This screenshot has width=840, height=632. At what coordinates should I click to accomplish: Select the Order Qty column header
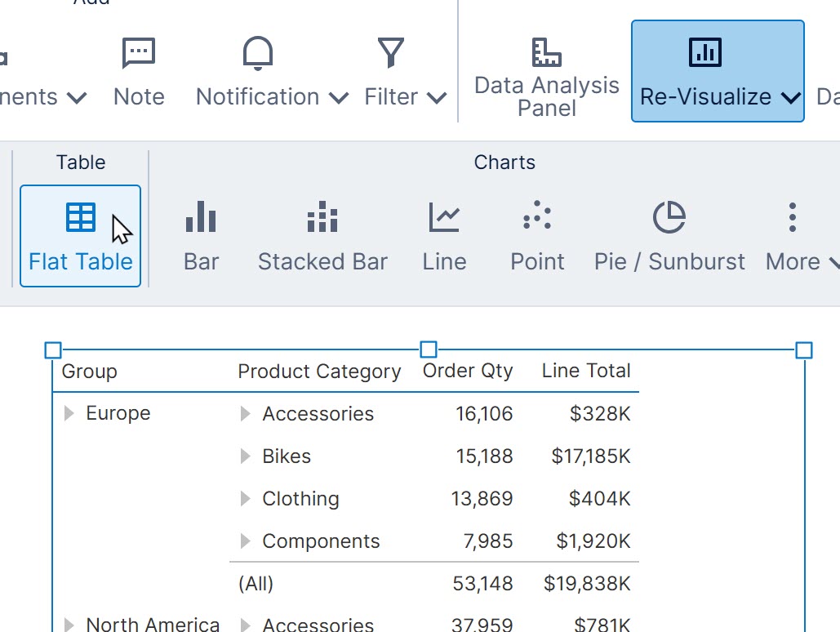(x=467, y=371)
